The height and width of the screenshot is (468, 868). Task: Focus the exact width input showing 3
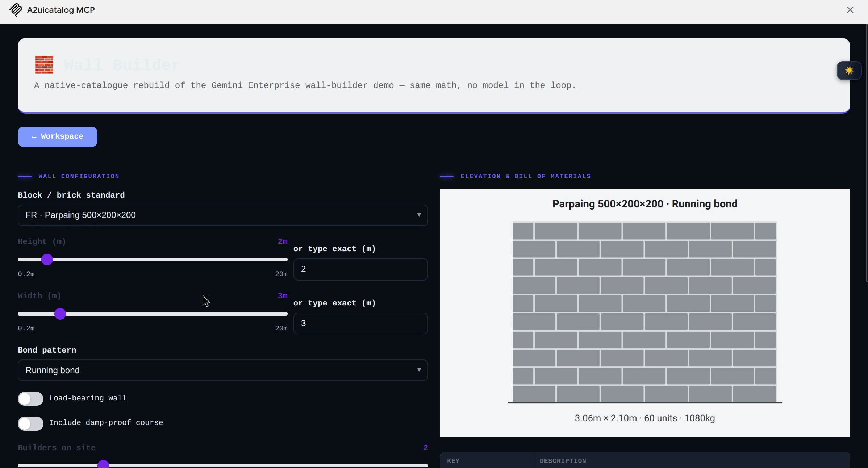360,324
